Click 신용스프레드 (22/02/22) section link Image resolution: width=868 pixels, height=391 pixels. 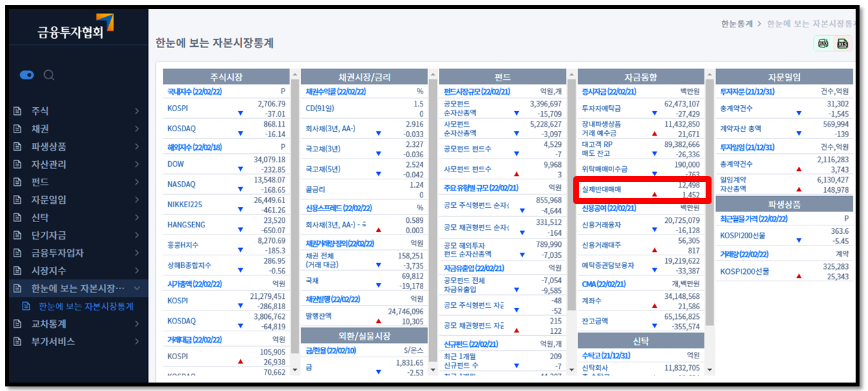[338, 208]
